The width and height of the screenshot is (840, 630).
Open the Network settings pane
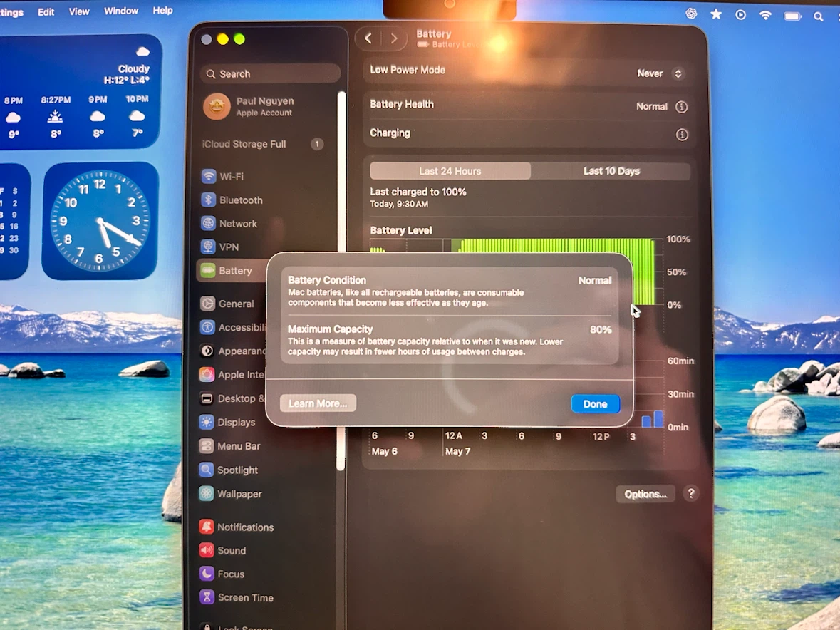pyautogui.click(x=229, y=223)
